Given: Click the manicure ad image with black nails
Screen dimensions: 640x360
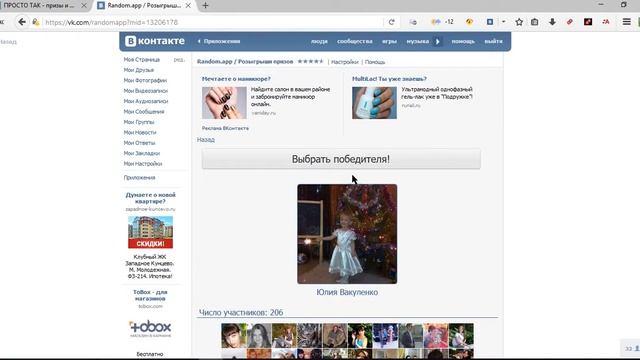Looking at the screenshot, I should click(224, 103).
